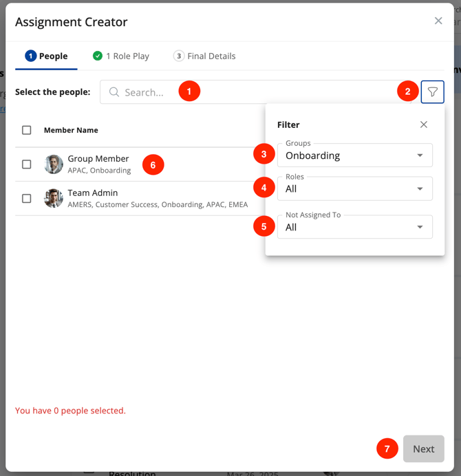Close the Filter popup panel
The image size is (461, 476).
pos(424,125)
